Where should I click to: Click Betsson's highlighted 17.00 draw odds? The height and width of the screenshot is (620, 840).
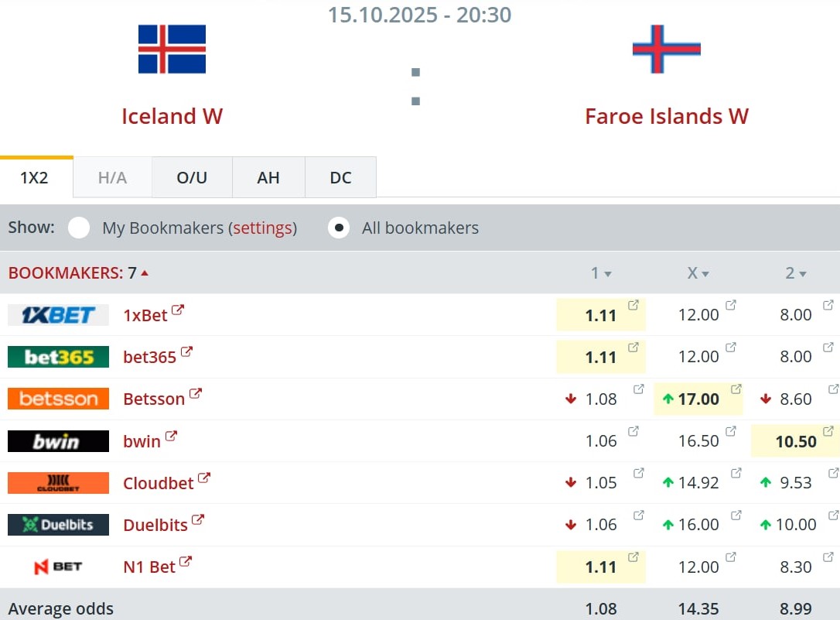click(x=698, y=399)
